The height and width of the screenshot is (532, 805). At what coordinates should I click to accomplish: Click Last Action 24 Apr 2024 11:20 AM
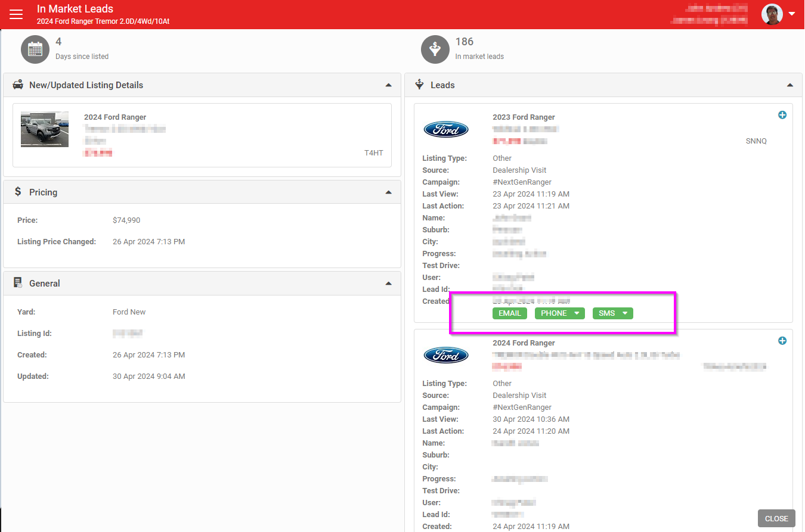click(x=531, y=431)
